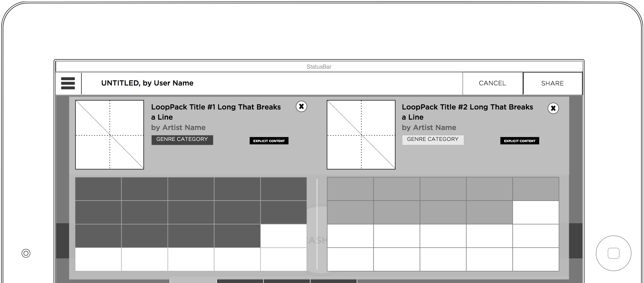644x283 pixels.
Task: Click the CANCEL button
Action: [493, 83]
